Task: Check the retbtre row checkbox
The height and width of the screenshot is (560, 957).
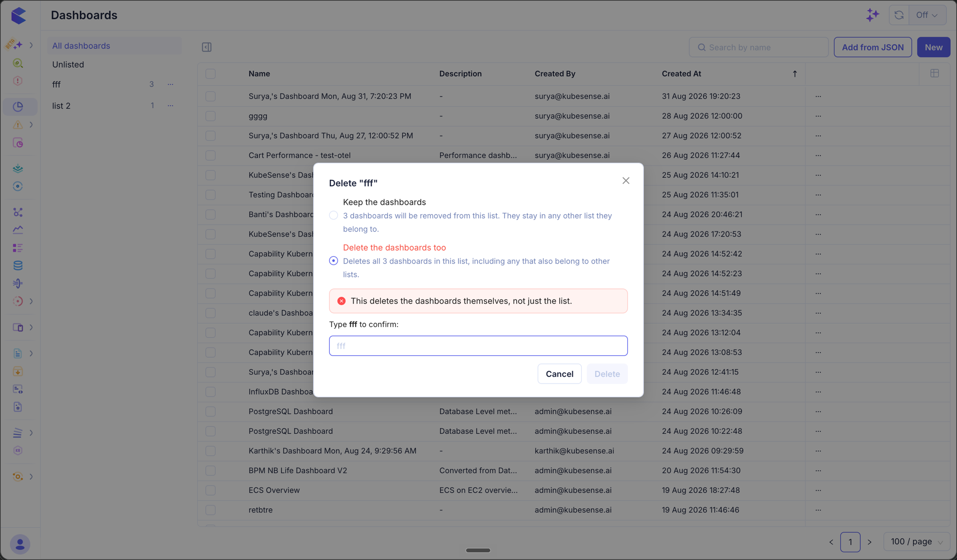Action: point(211,510)
